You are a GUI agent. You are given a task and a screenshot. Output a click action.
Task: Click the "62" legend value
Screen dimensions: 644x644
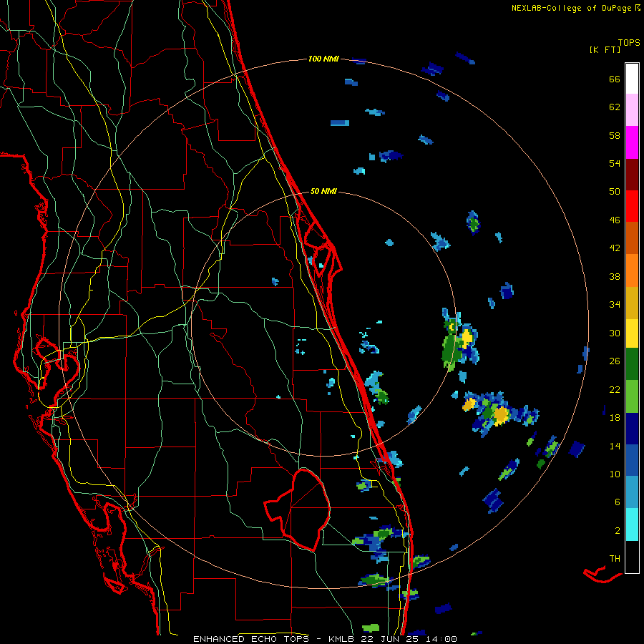point(615,107)
